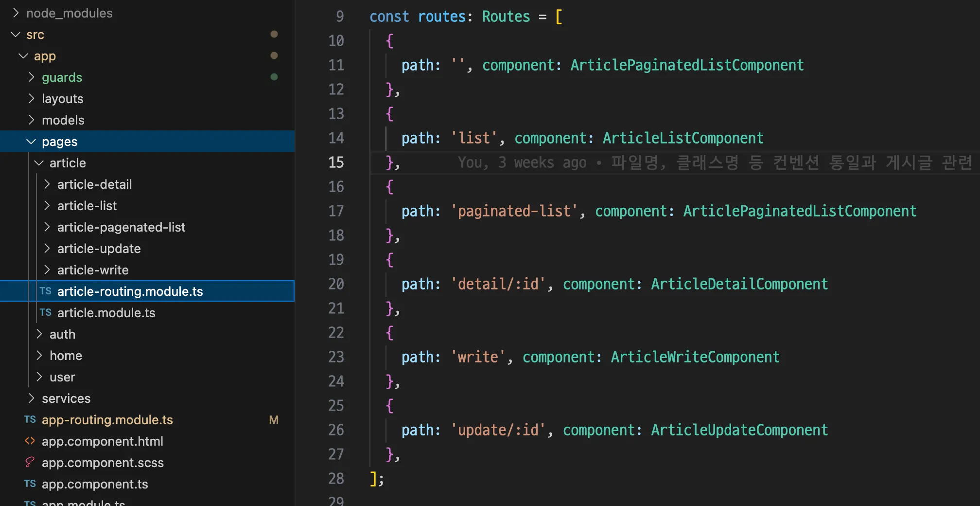Click ArticlePaginatedListComponent on line 11
This screenshot has height=506, width=980.
(687, 65)
